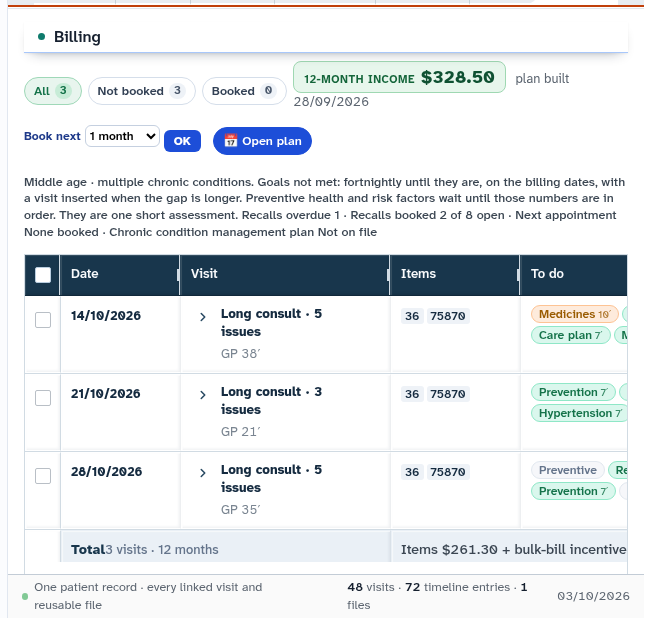Toggle the select-all checkbox in table header

[x=43, y=275]
